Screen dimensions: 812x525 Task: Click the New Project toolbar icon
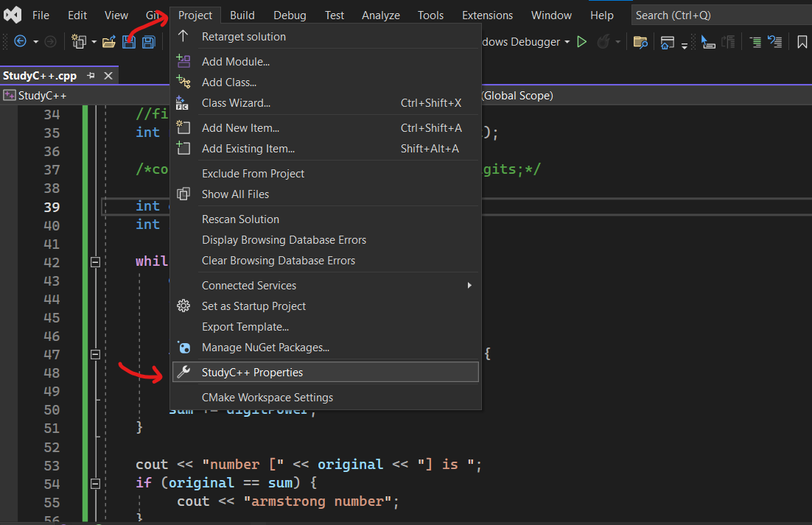click(x=79, y=41)
